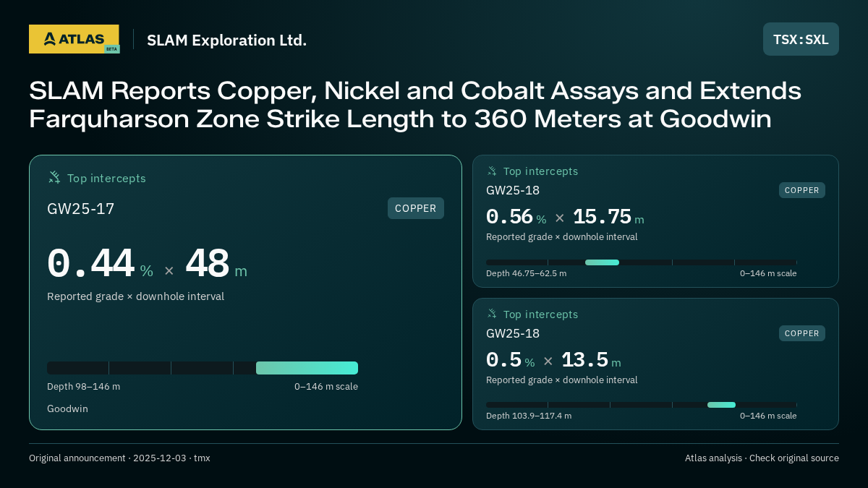Click the GW25-17 hole ID
This screenshot has height=488, width=868.
pos(81,209)
